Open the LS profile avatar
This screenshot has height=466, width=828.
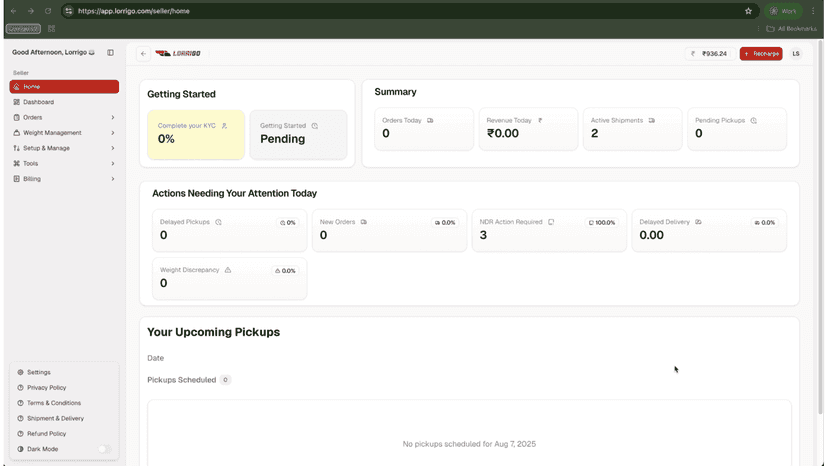(x=796, y=53)
